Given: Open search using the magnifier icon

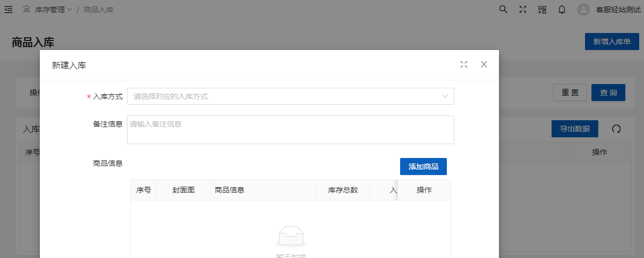Looking at the screenshot, I should (503, 10).
